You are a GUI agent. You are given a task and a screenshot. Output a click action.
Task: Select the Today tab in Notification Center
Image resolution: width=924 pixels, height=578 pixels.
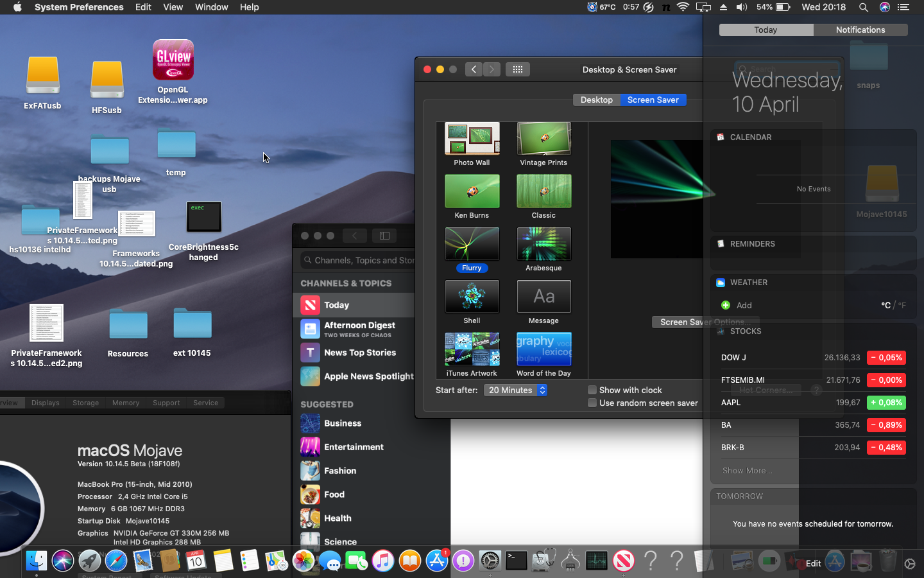tap(766, 30)
